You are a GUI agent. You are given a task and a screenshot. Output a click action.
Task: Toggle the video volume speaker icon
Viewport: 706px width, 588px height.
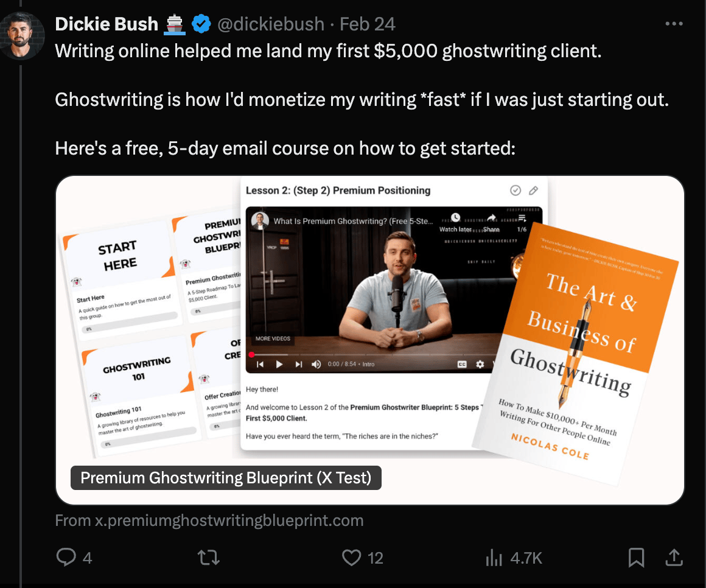tap(316, 364)
